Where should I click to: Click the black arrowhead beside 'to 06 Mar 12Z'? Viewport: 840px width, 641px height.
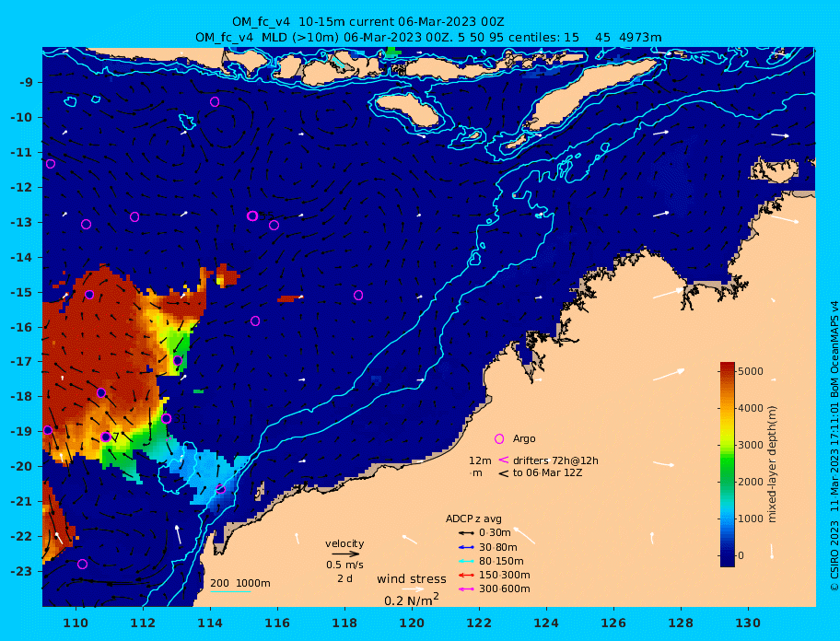[503, 473]
